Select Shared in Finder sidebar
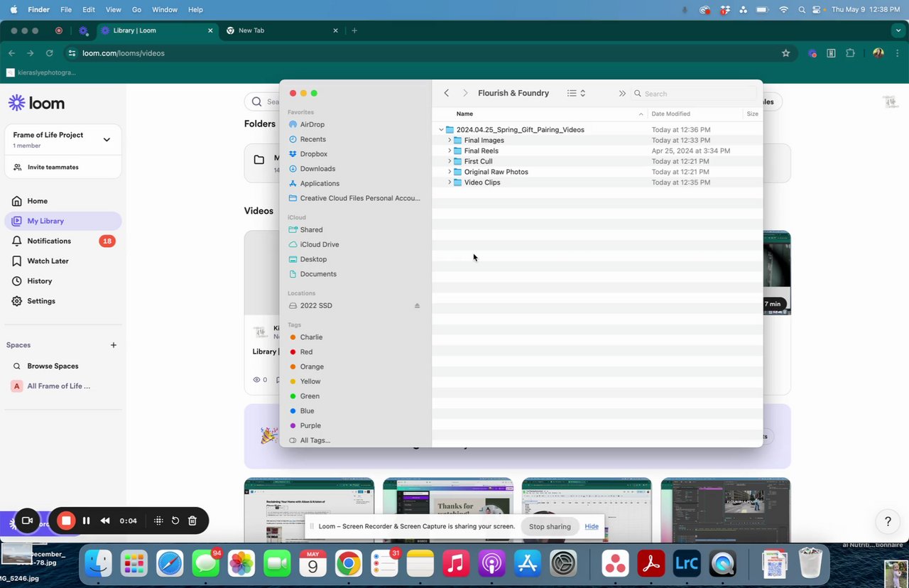 tap(311, 230)
